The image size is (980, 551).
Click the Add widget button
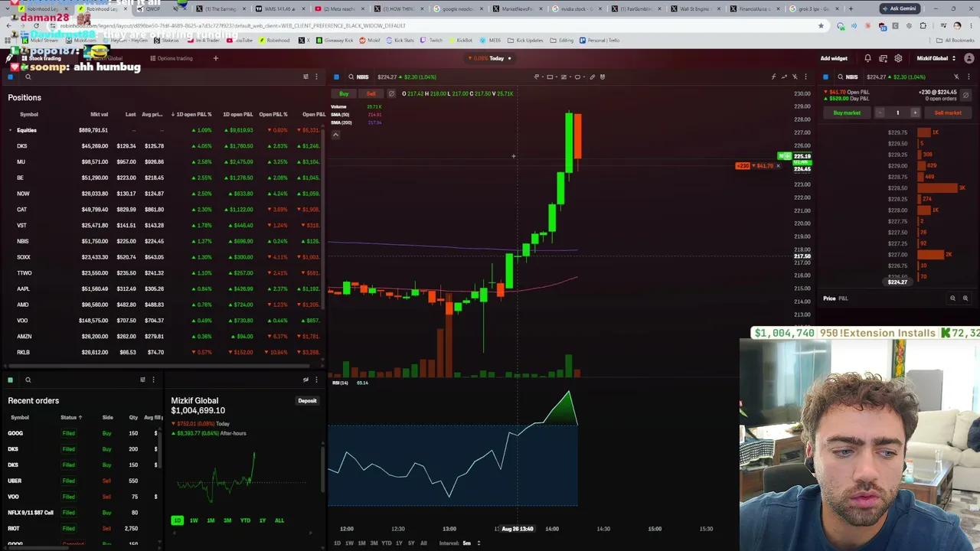834,58
